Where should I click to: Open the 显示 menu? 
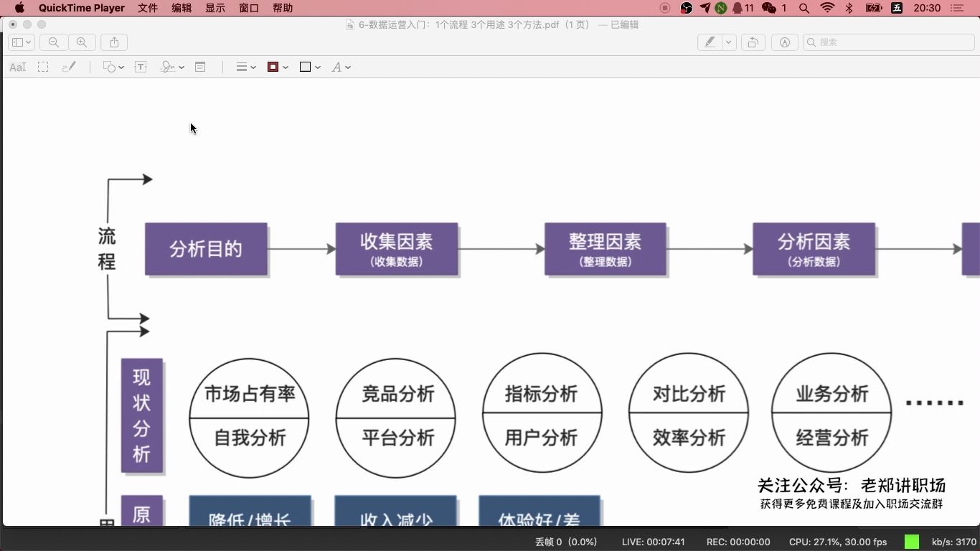[215, 8]
